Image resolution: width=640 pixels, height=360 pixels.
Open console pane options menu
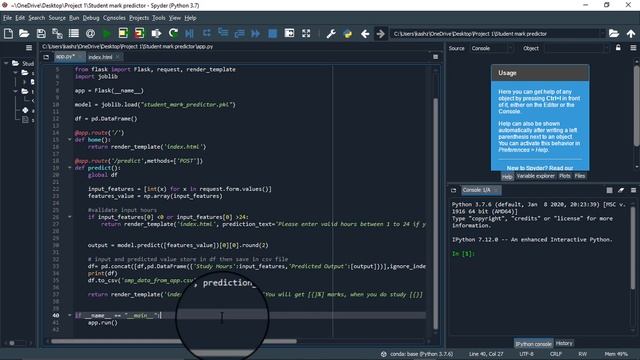[633, 190]
